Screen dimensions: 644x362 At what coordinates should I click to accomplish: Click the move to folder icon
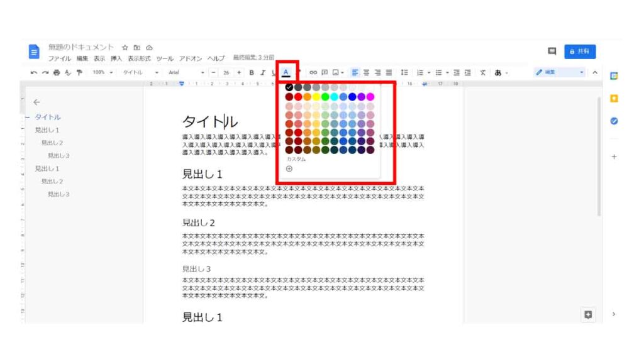136,48
